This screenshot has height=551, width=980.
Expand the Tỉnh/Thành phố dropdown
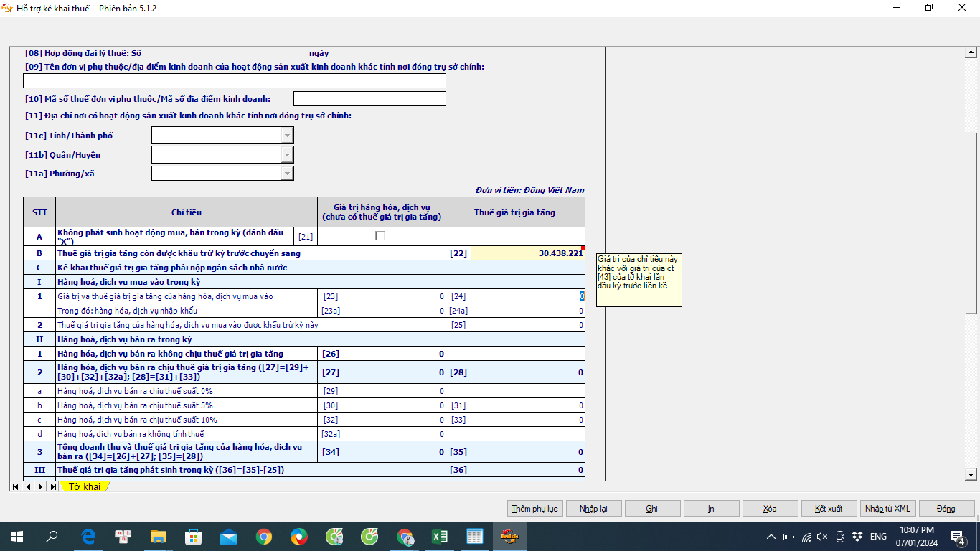coord(287,136)
